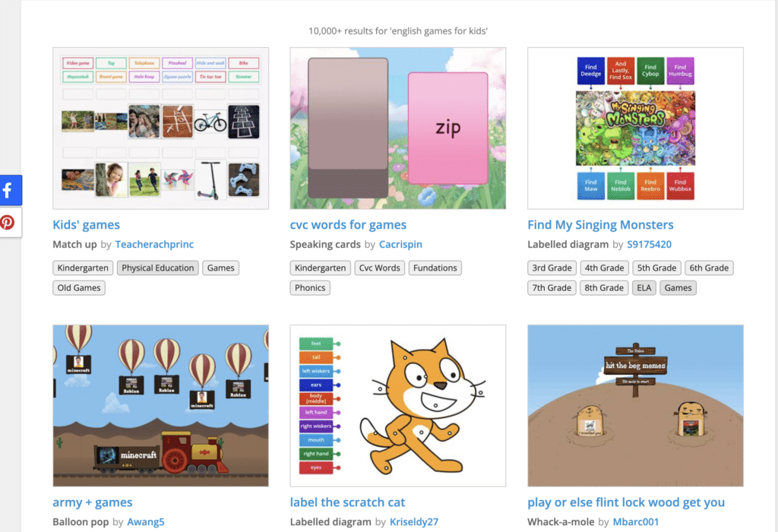Open 'Find My Singing Monsters'

pyautogui.click(x=600, y=224)
